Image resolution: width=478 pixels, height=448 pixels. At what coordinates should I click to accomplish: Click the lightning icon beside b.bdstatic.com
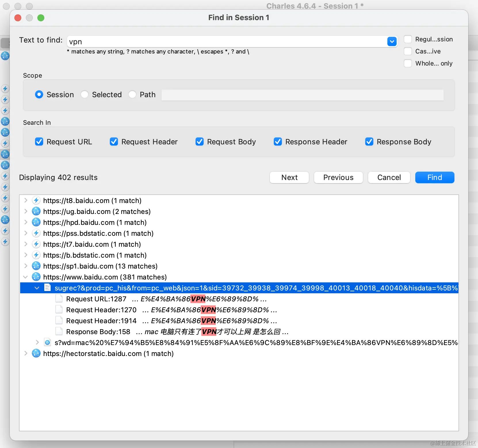coord(36,255)
